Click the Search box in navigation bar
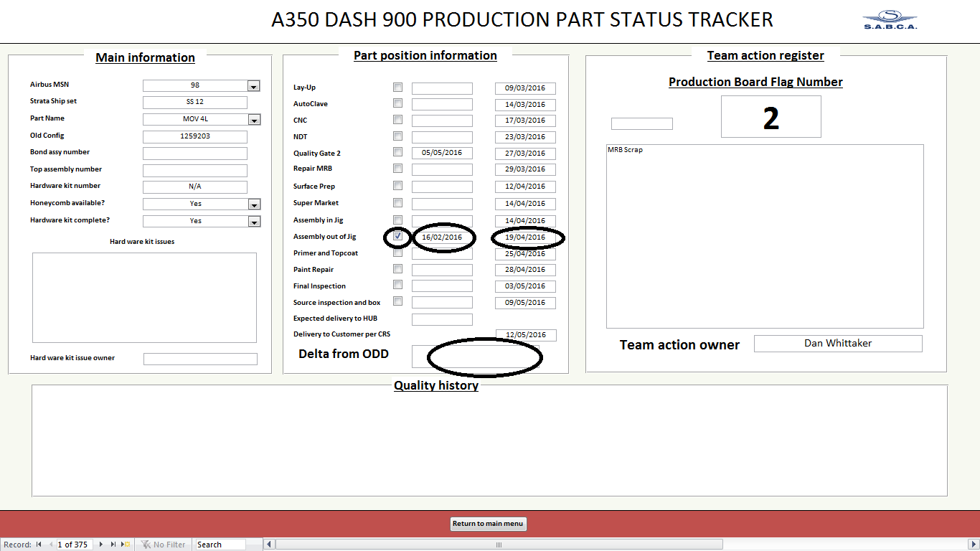 click(220, 545)
